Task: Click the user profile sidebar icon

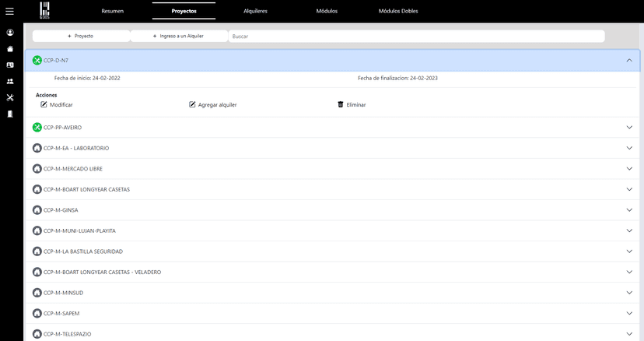Action: [x=10, y=33]
